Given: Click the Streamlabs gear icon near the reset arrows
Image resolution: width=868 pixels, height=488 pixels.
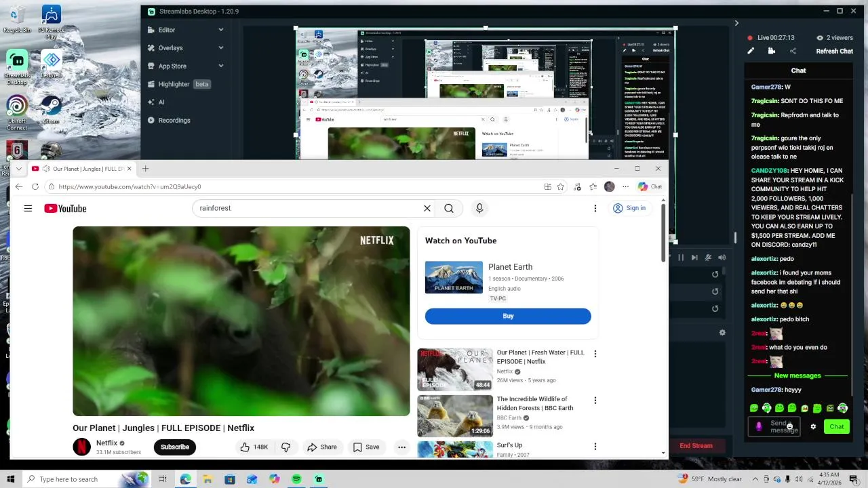Looking at the screenshot, I should pos(722,333).
